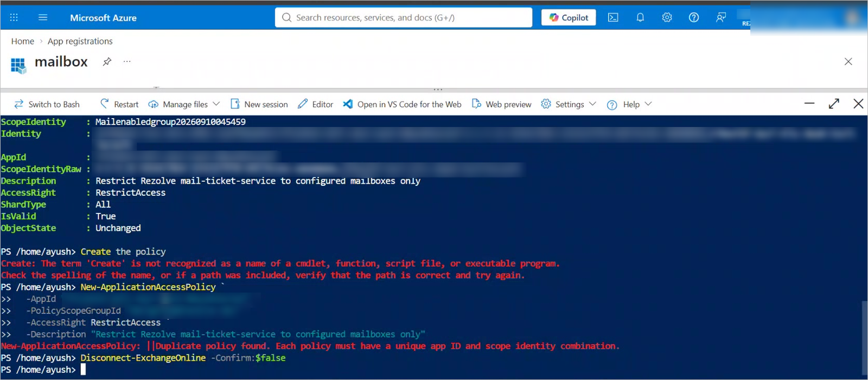
Task: Click the Description label in output
Action: [x=28, y=181]
